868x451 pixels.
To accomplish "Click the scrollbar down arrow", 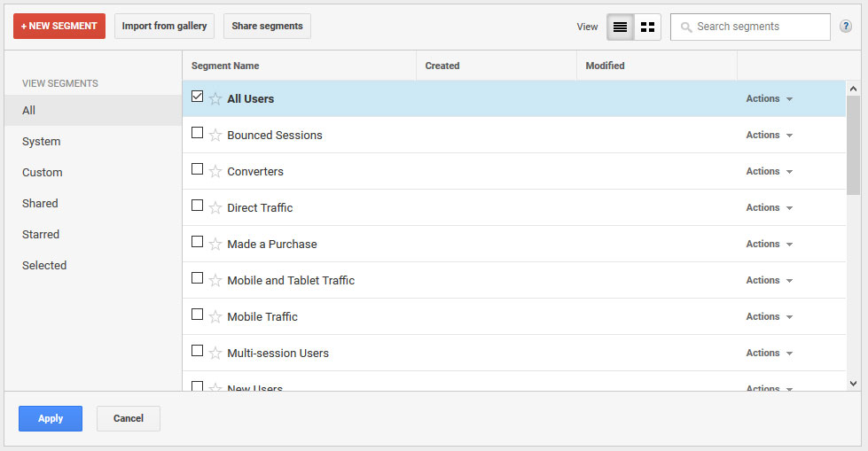I will click(x=853, y=384).
